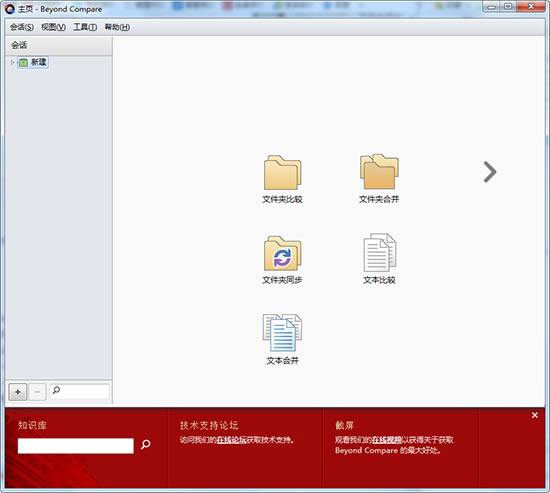Add a session with the plus button

pos(18,392)
